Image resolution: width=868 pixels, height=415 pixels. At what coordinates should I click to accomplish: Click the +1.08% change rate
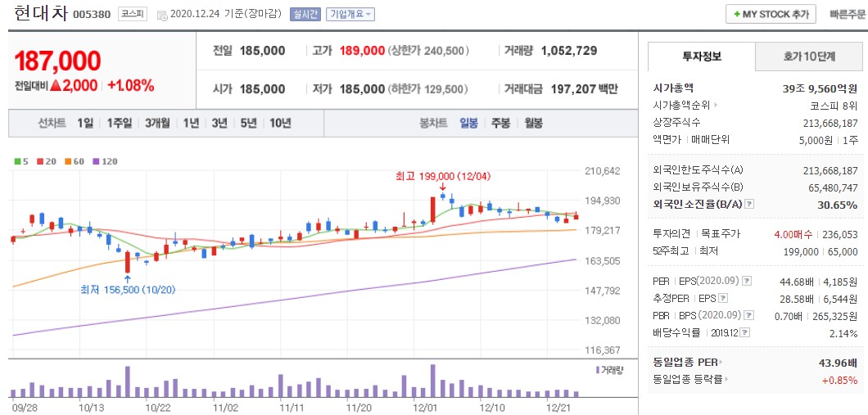[131, 86]
